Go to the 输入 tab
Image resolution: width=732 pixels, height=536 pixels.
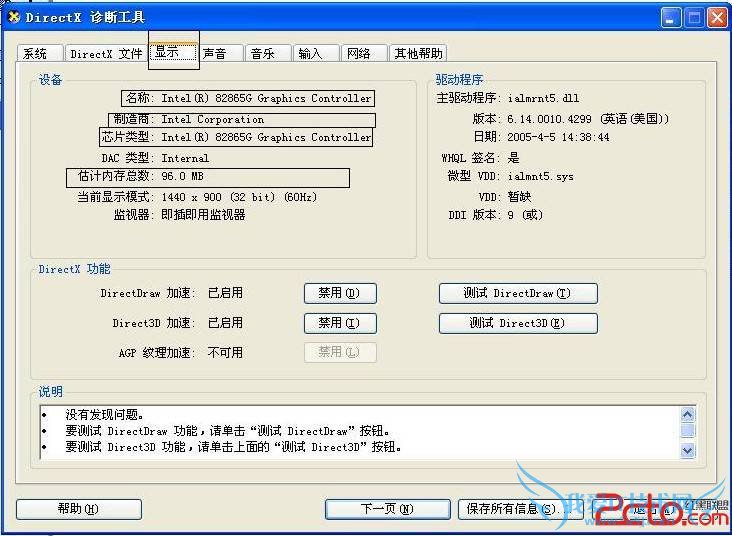[x=316, y=53]
